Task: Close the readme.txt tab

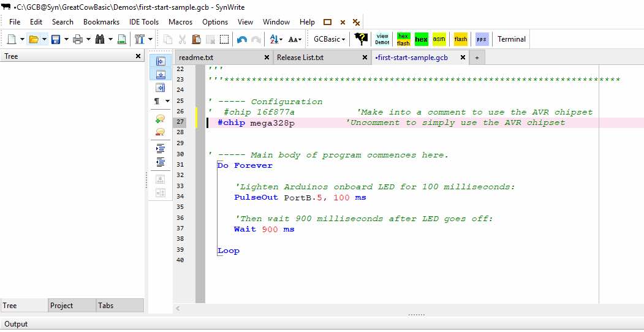Action: [x=267, y=58]
